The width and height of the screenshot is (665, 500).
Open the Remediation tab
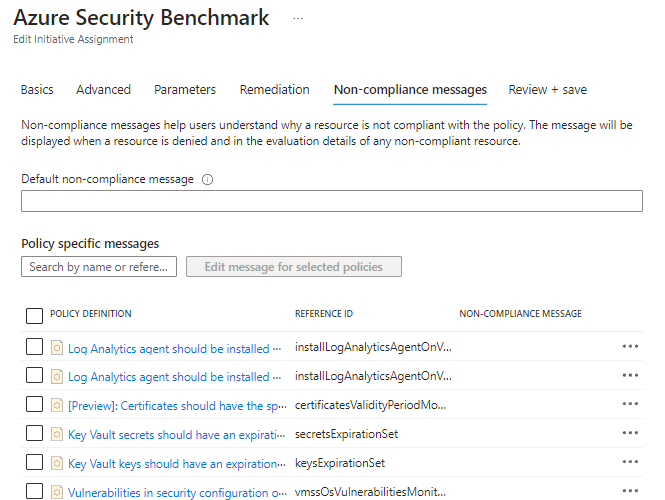(274, 90)
